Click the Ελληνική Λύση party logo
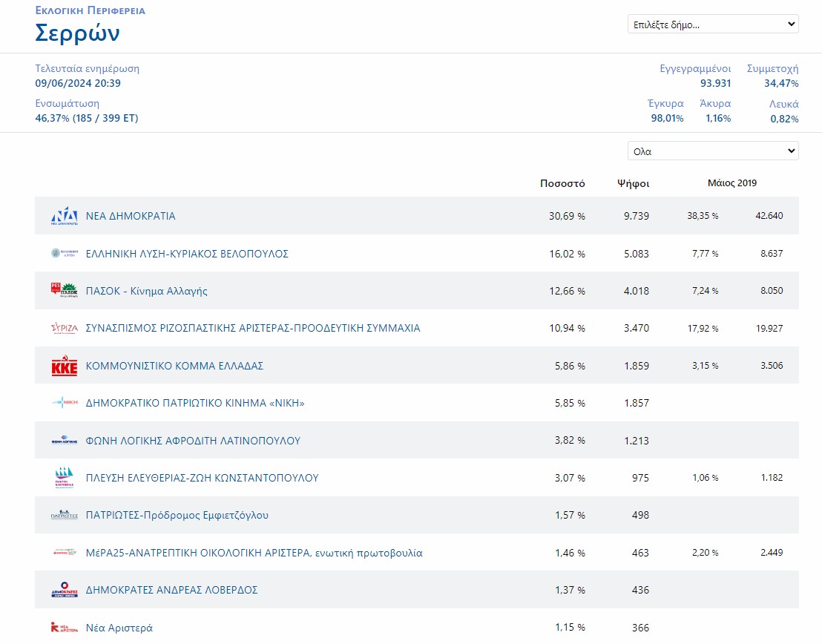This screenshot has width=822, height=644. (64, 254)
